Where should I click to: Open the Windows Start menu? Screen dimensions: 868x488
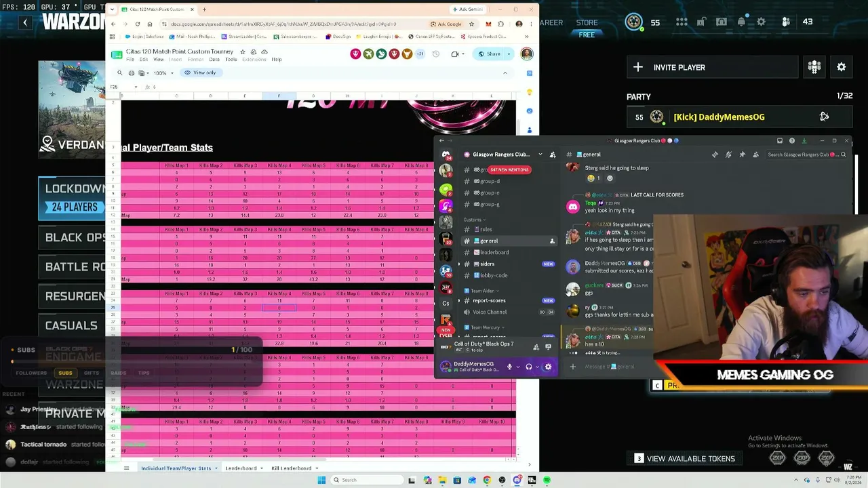[321, 480]
